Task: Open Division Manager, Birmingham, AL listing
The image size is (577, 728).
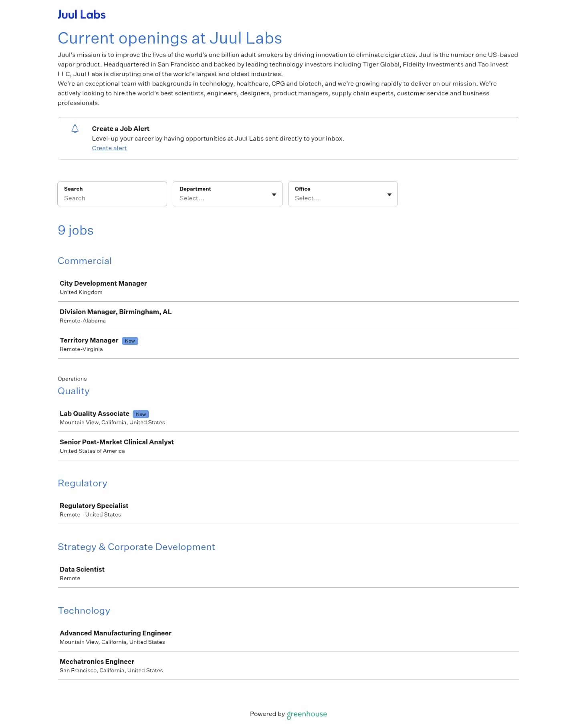Action: pyautogui.click(x=115, y=312)
